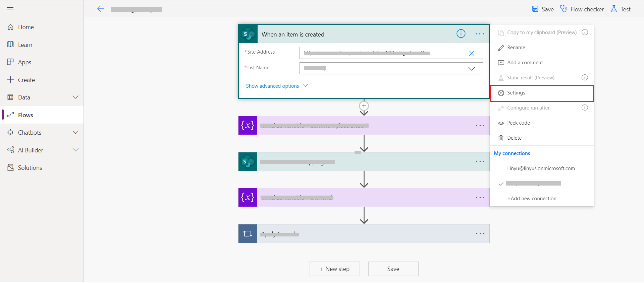
Task: Click the back arrow icon
Action: click(x=101, y=9)
